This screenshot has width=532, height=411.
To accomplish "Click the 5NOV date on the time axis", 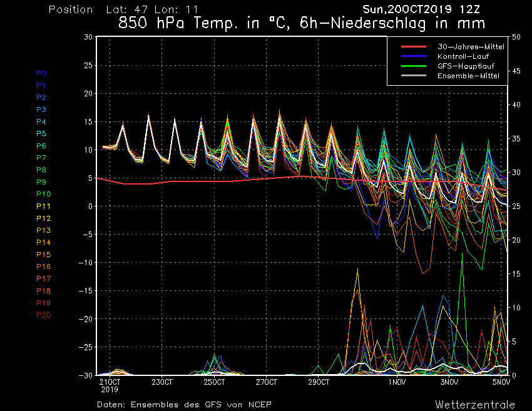I will [501, 382].
